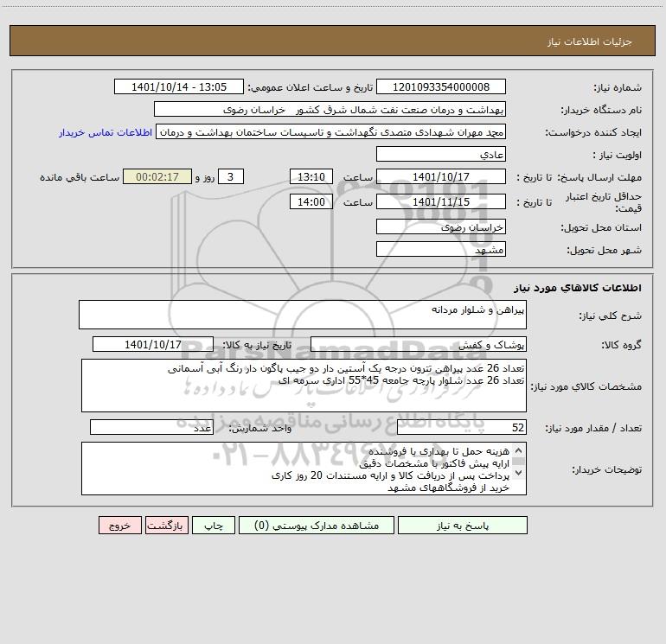
Task: Click the goods specification text area
Action: tap(304, 386)
